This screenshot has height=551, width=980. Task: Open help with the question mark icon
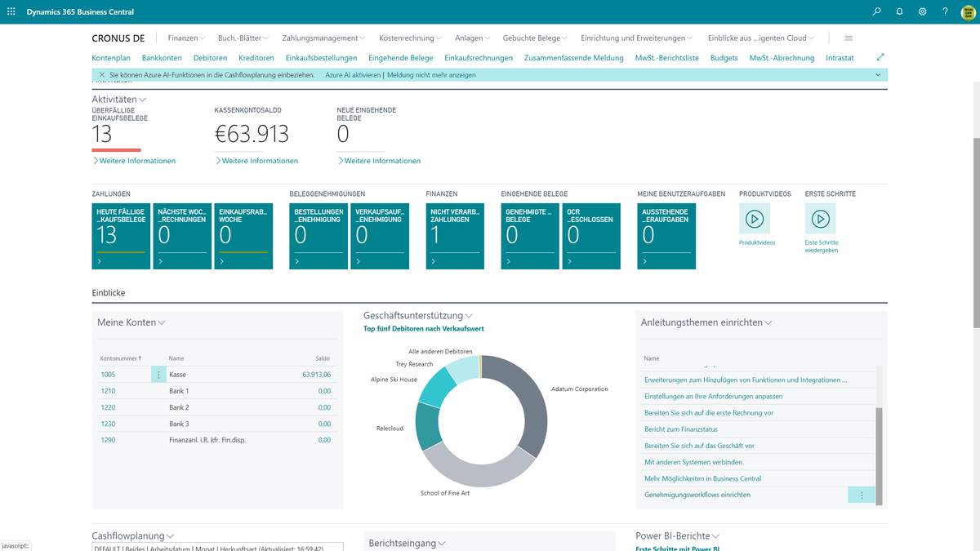tap(945, 12)
